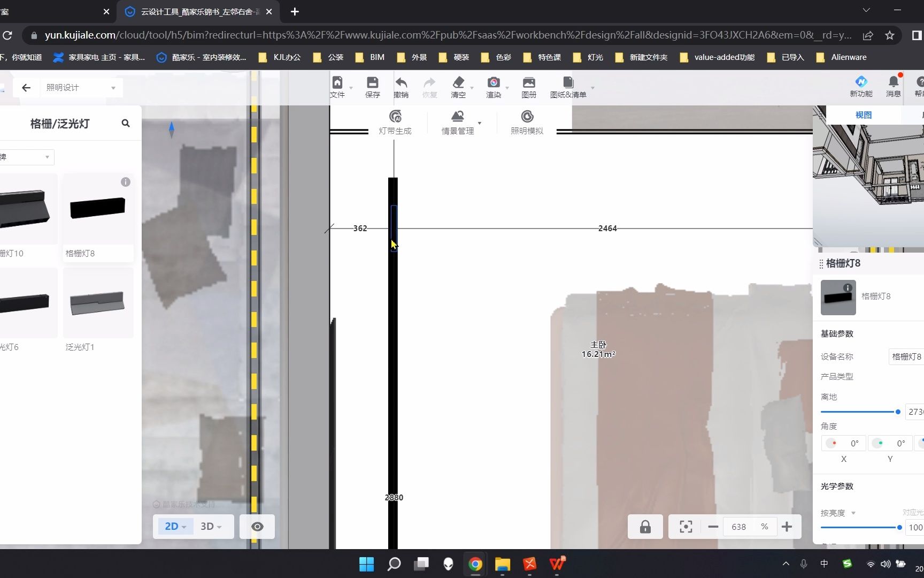This screenshot has width=924, height=578.
Task: Click the 撤销 undo arrow
Action: 401,82
